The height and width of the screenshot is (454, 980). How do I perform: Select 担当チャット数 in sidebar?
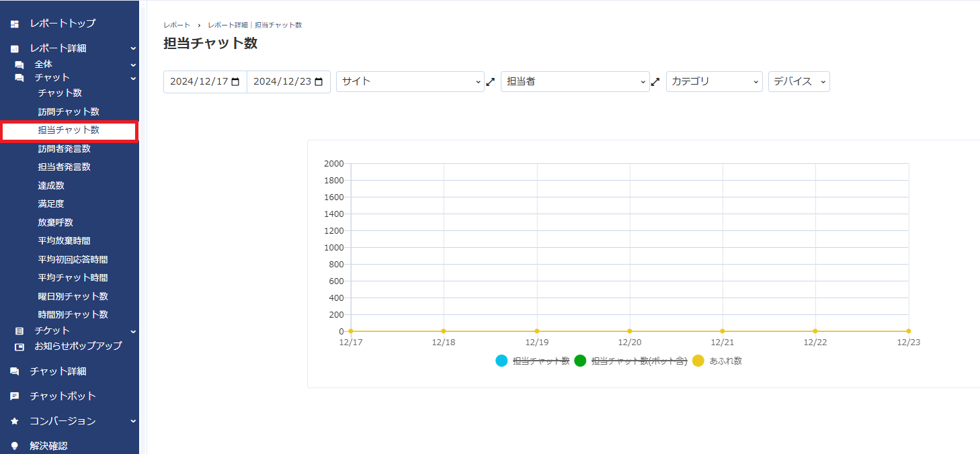(69, 130)
